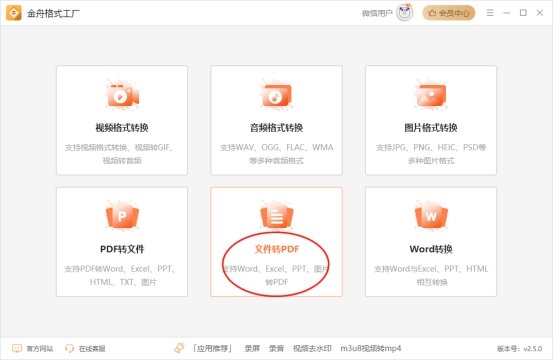Select the 视频格式转换 title

122,128
